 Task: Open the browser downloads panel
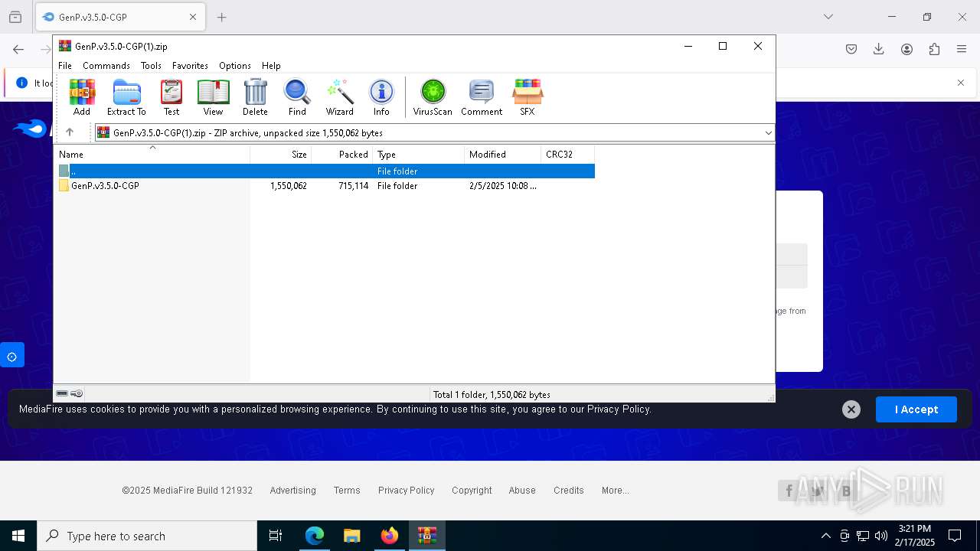879,49
